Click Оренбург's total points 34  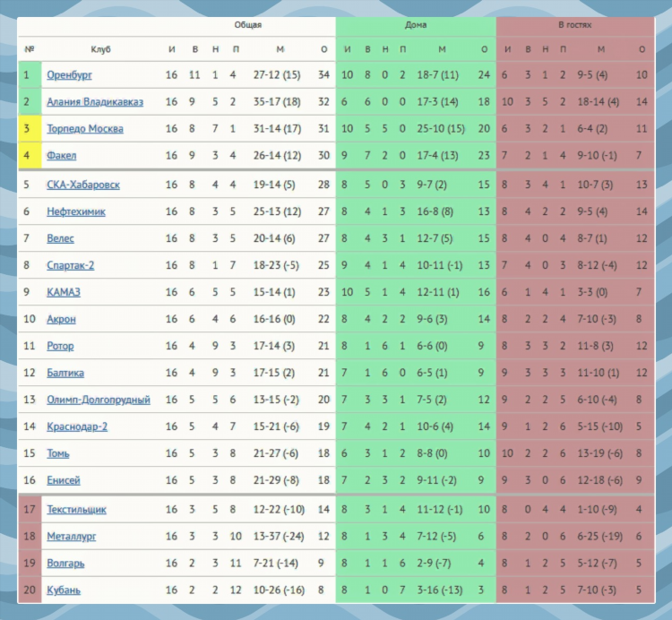tap(323, 75)
